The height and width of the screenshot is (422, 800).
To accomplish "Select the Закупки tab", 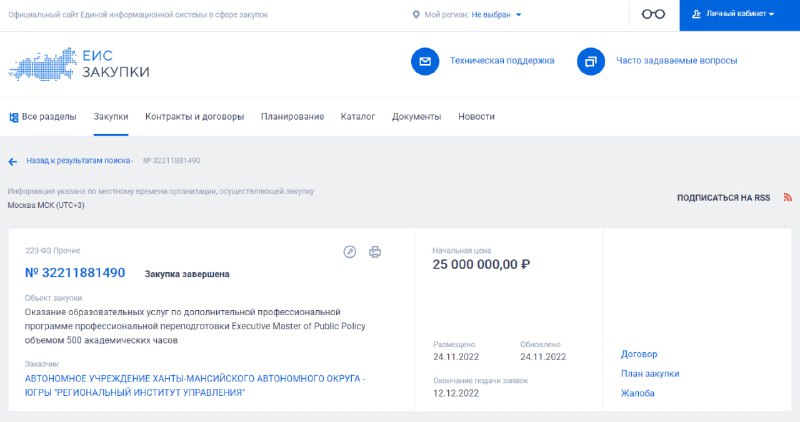I will pyautogui.click(x=111, y=117).
